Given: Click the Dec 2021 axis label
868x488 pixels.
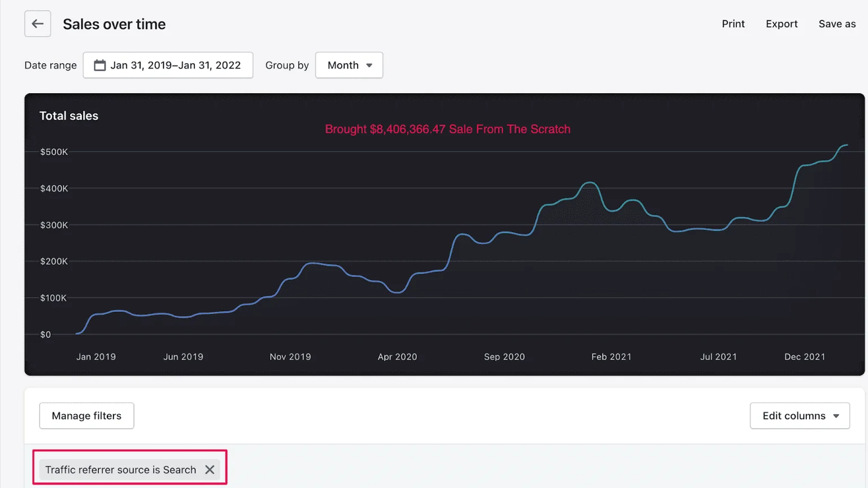Looking at the screenshot, I should [x=805, y=357].
